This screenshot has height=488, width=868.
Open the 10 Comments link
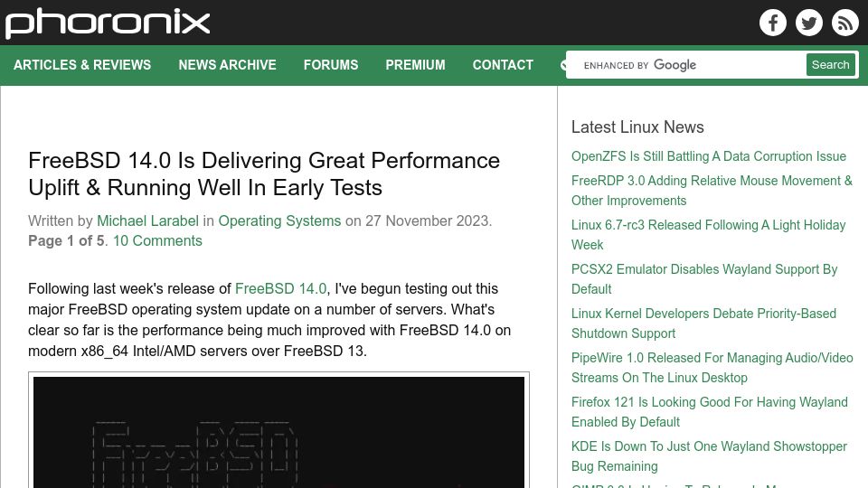[157, 240]
